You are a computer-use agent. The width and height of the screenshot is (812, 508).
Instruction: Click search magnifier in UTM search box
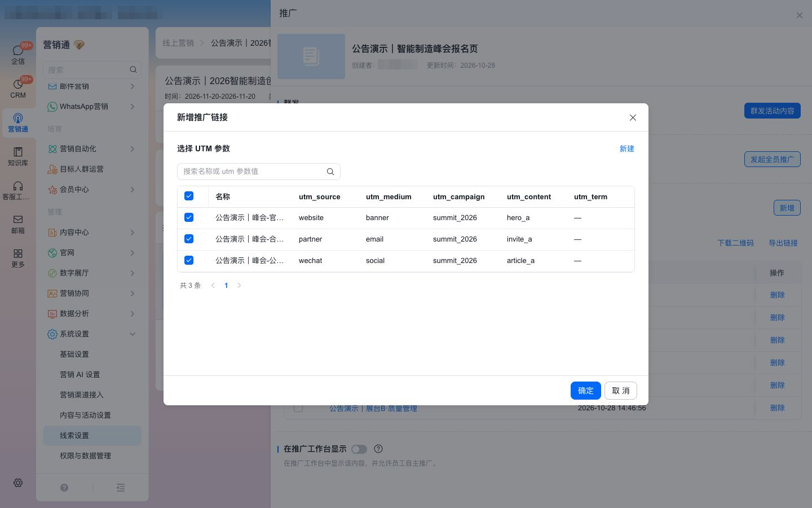click(x=330, y=172)
